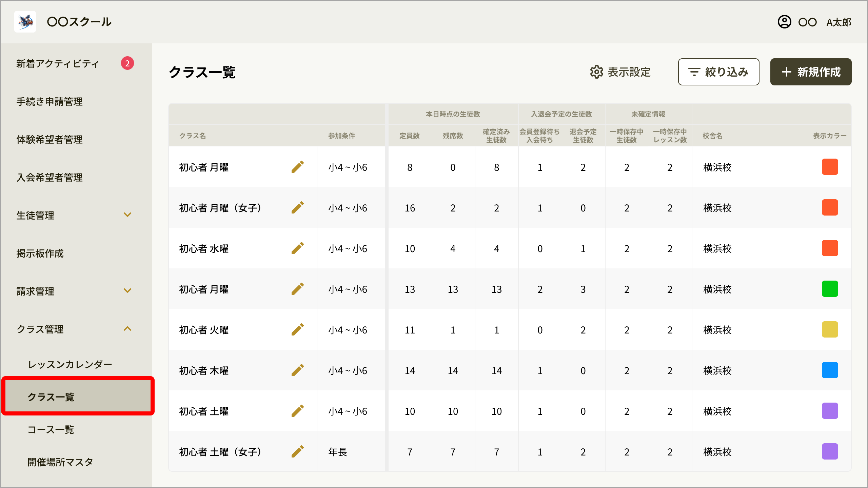Screen dimensions: 868x488
Task: Click orange color swatch for 初心者 水曜
Action: [830, 248]
